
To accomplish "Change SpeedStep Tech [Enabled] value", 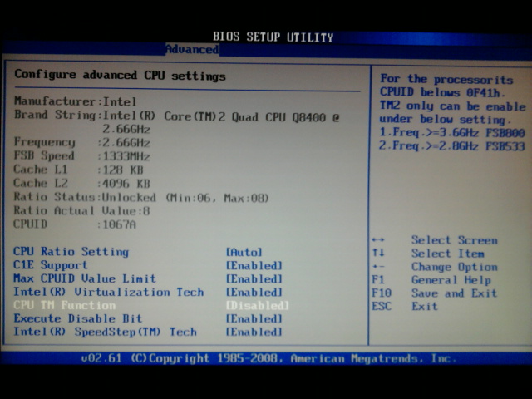I will click(254, 332).
